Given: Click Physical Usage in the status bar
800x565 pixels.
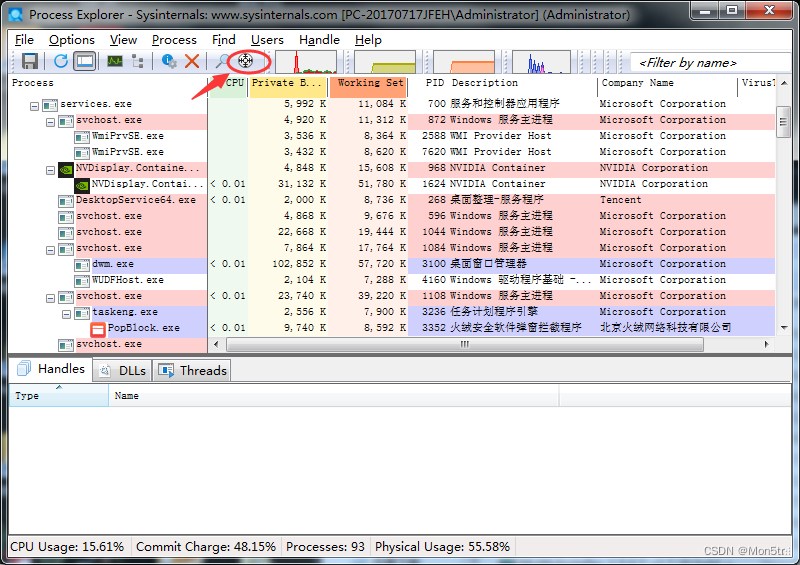Looking at the screenshot, I should point(442,547).
